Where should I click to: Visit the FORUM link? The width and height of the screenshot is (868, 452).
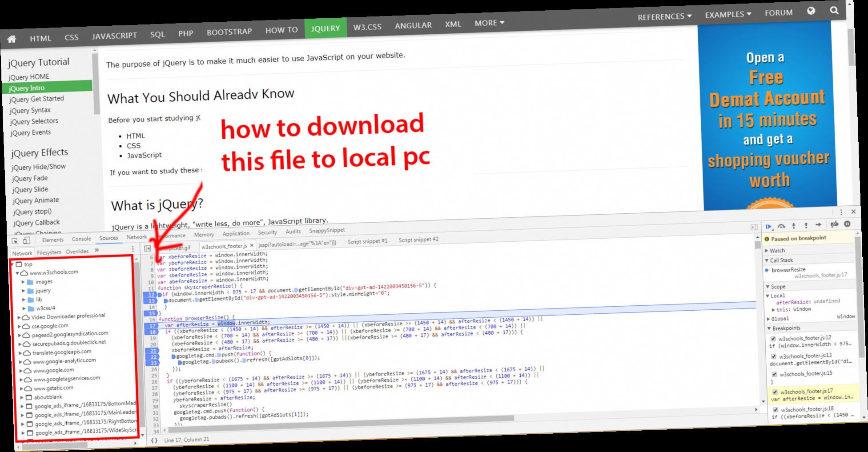779,13
